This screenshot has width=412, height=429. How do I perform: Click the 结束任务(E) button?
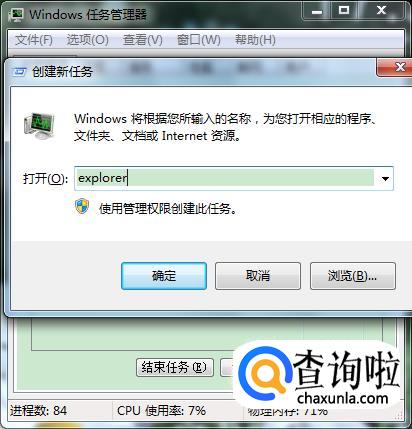point(175,367)
